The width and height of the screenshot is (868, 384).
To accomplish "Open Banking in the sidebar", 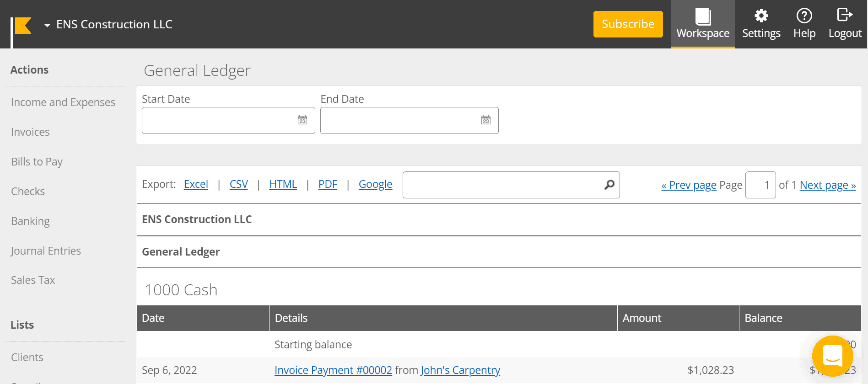I will 30,221.
